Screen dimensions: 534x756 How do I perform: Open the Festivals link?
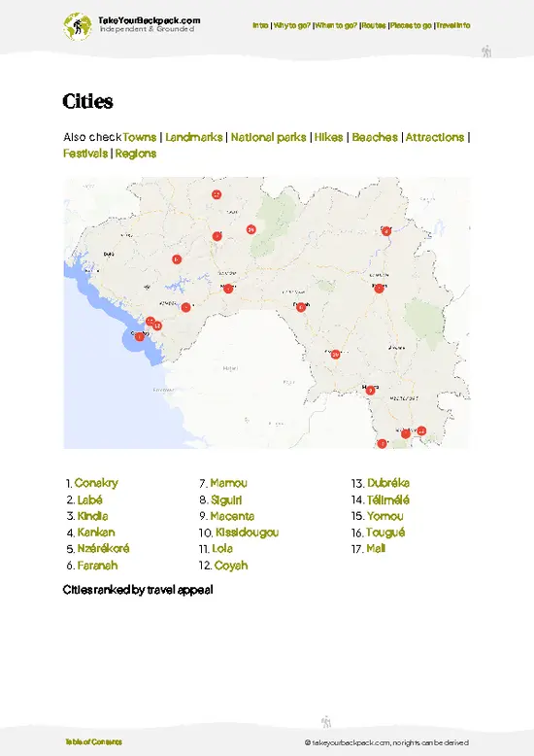[x=85, y=154]
